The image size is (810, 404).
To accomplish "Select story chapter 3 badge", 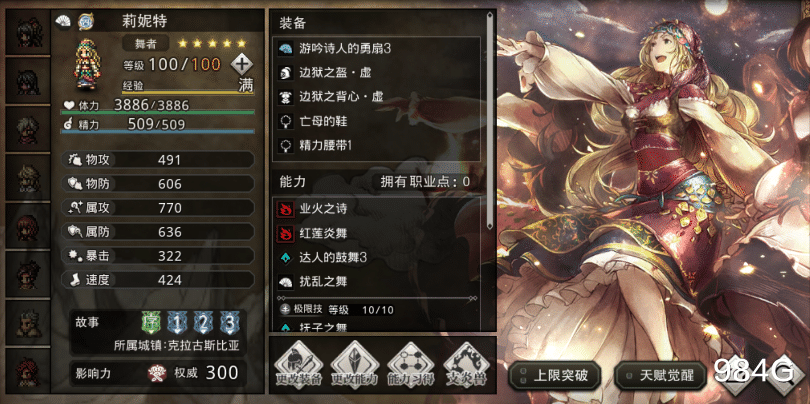I will [x=229, y=323].
